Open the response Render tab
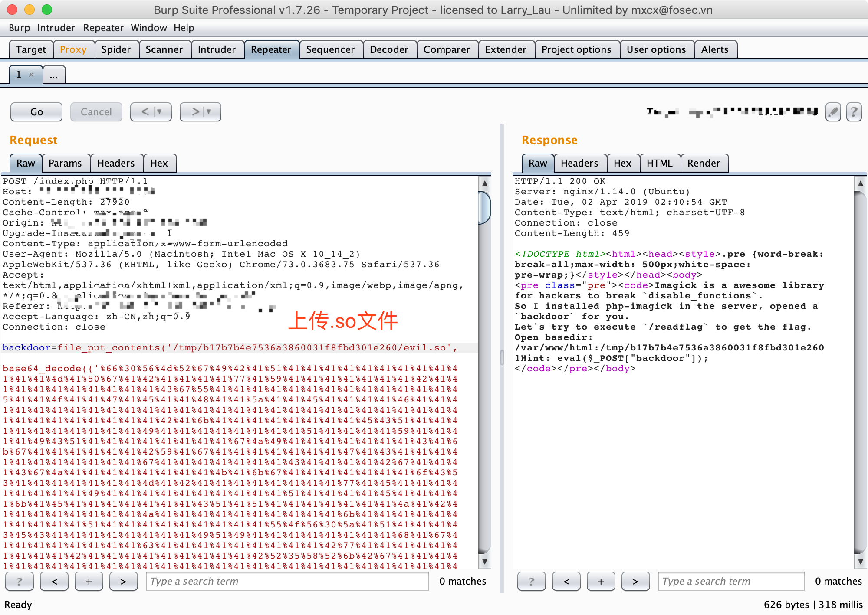This screenshot has width=868, height=615. (703, 163)
